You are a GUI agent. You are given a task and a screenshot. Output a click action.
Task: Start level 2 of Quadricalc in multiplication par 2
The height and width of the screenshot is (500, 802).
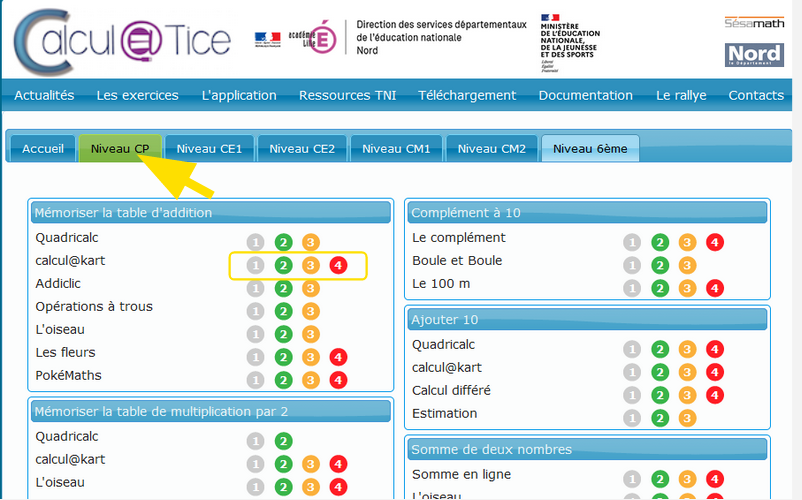point(283,441)
